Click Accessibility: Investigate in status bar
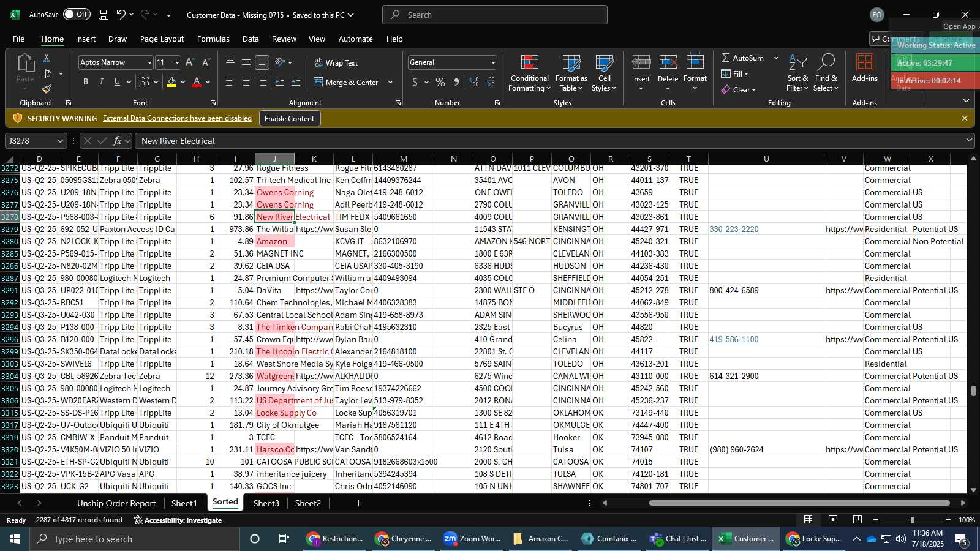This screenshot has height=551, width=980. (178, 520)
